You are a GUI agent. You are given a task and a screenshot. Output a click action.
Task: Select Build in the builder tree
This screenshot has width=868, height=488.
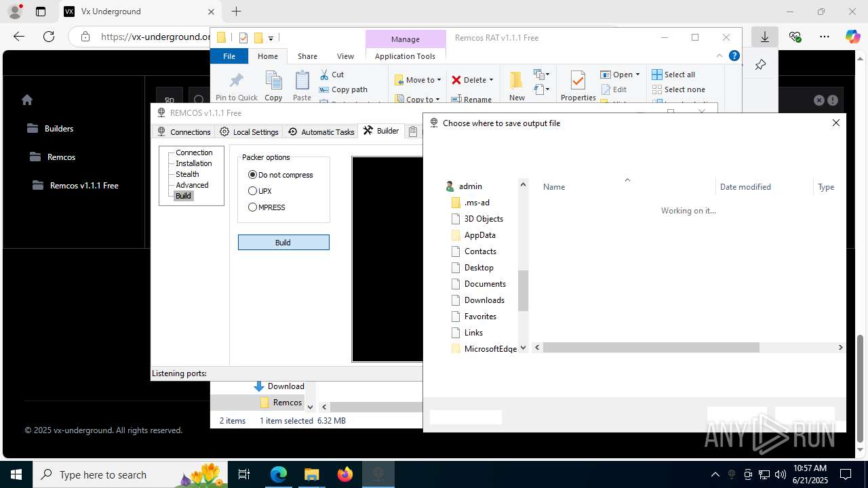click(x=183, y=196)
